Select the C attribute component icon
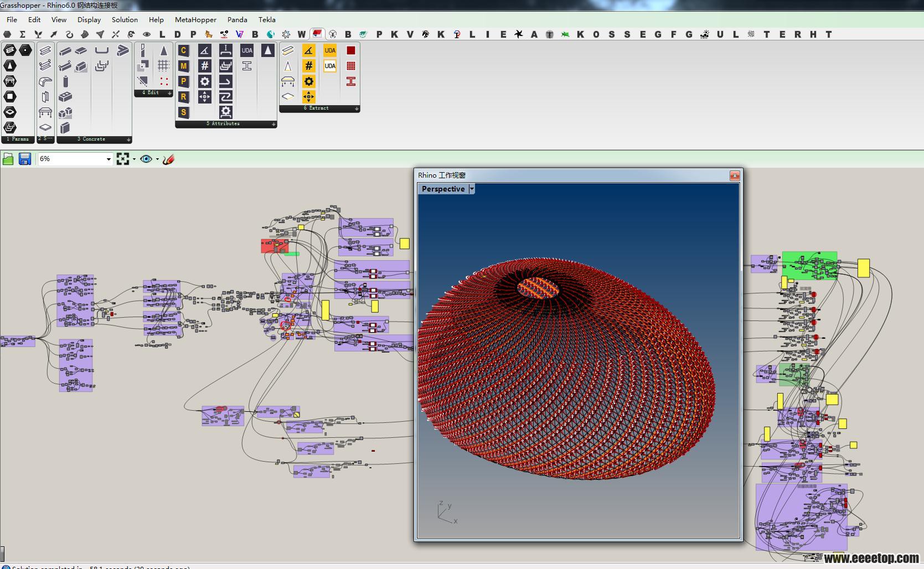Screen dimensions: 924x569 [184, 50]
